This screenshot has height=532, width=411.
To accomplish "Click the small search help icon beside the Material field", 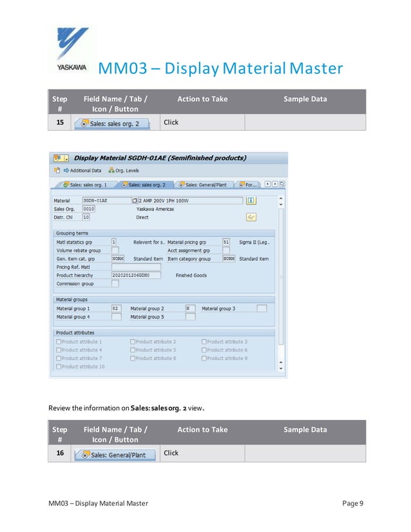I will pyautogui.click(x=135, y=200).
